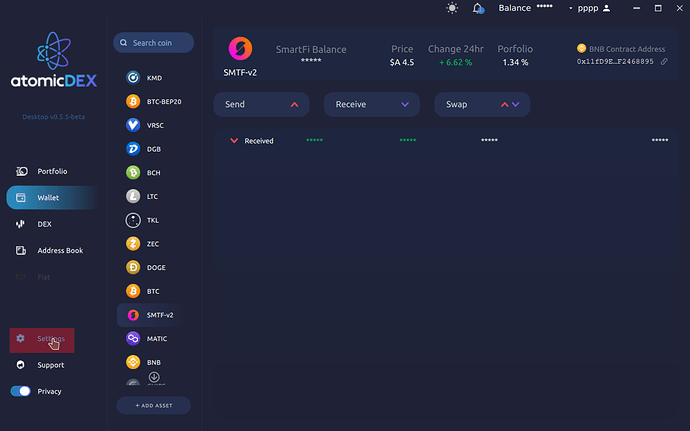This screenshot has width=690, height=431.
Task: Click the BNB logo by Contract Address
Action: click(581, 48)
